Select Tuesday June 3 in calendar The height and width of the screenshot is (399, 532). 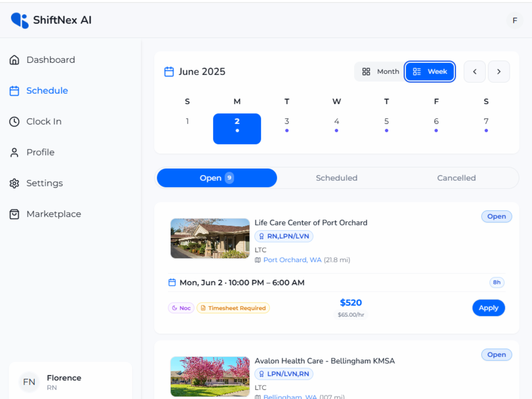pyautogui.click(x=287, y=129)
